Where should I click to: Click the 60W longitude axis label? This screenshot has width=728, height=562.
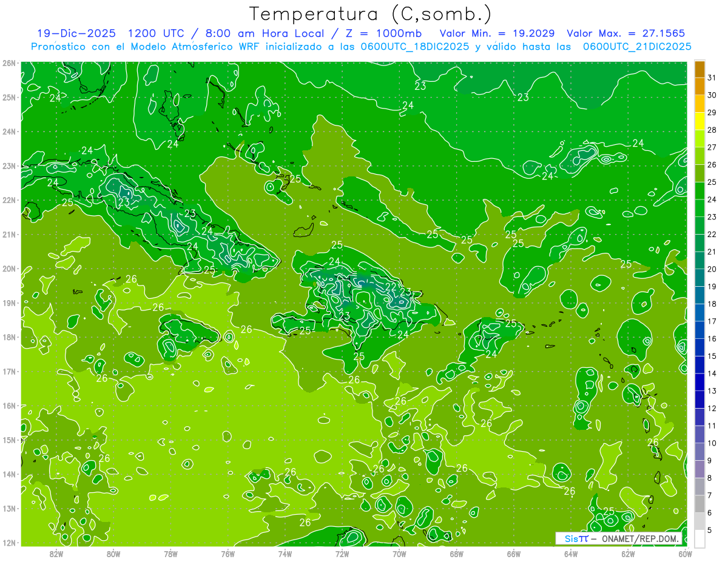(686, 553)
